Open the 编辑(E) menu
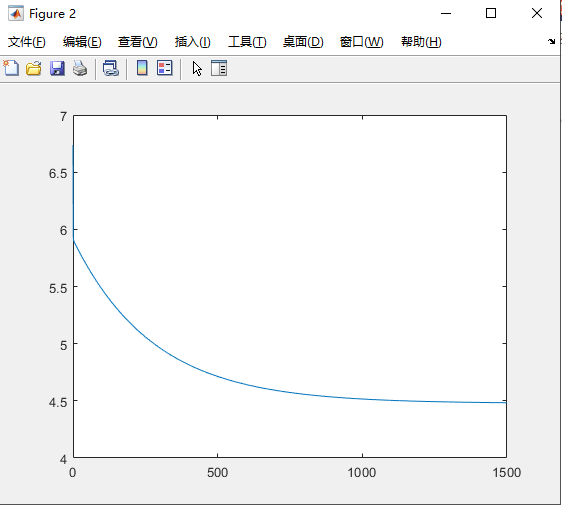The image size is (562, 507). click(x=82, y=42)
